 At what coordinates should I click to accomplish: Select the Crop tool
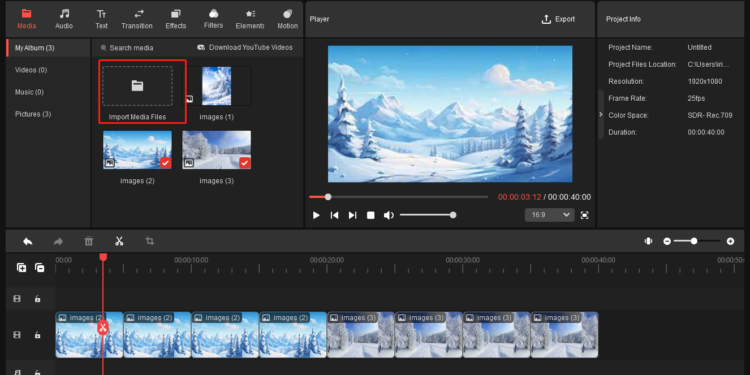[150, 242]
